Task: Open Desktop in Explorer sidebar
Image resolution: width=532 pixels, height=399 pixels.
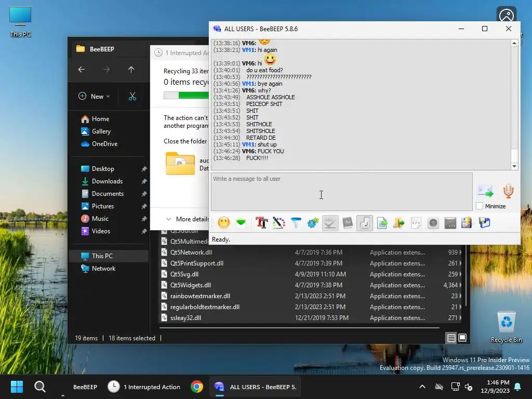Action: tap(97, 169)
